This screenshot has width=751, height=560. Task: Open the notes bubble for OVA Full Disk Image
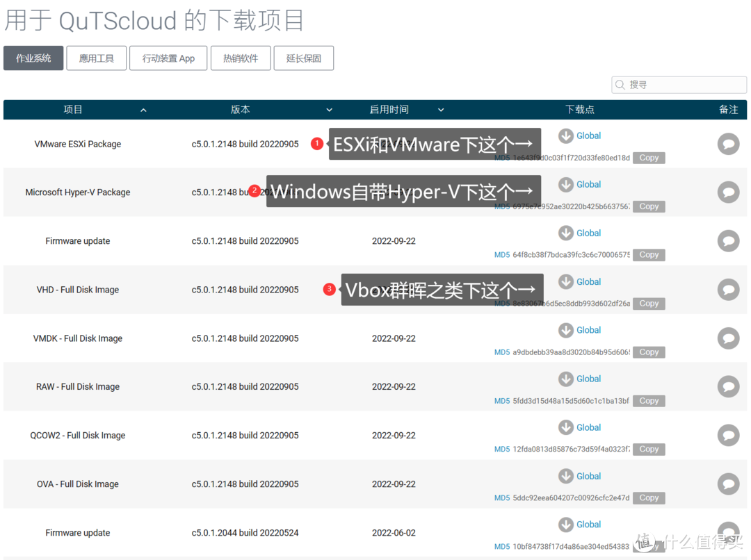tap(728, 484)
